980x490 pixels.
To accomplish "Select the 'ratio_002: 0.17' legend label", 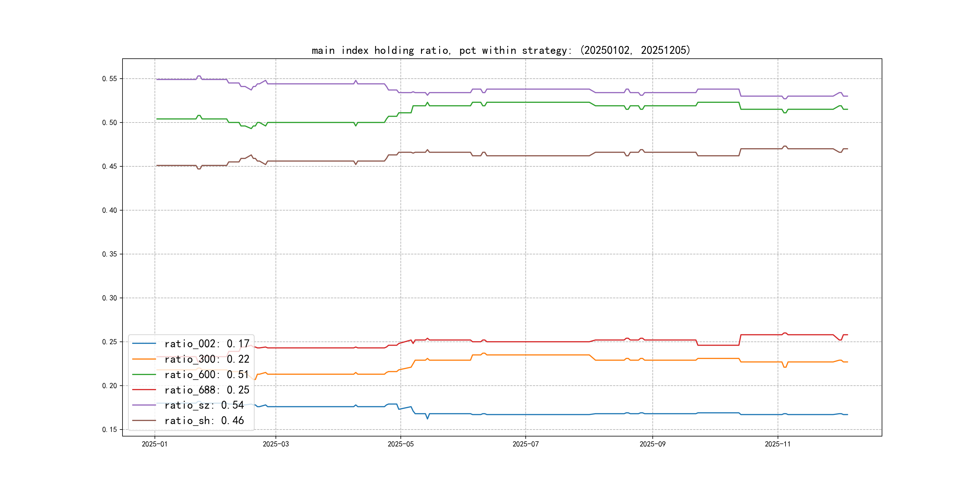I will pos(207,344).
